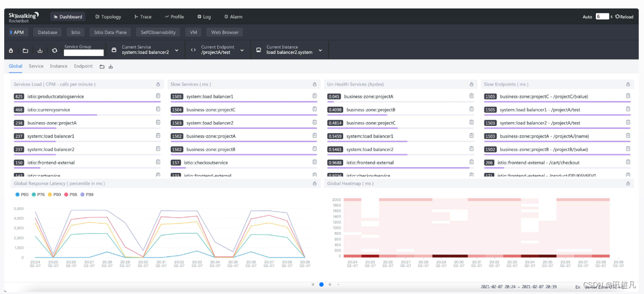Switch to Istio Data Plane dashboard
Screen dimensions: 644x294
[x=110, y=32]
